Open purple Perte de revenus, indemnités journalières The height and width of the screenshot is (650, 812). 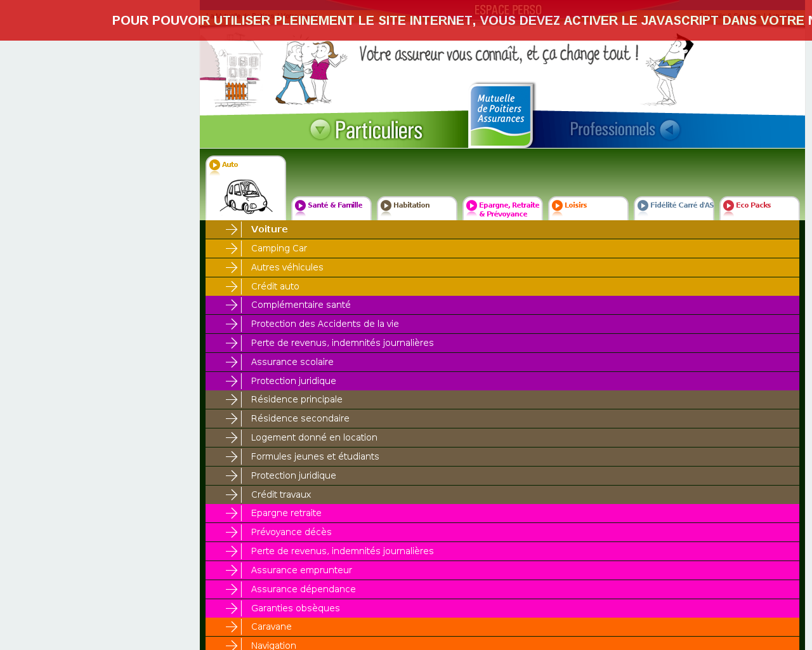tap(502, 343)
